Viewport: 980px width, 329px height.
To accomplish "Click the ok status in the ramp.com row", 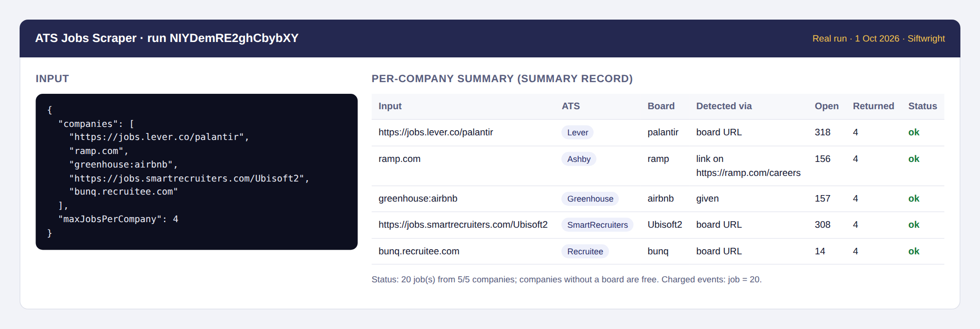I will click(914, 159).
